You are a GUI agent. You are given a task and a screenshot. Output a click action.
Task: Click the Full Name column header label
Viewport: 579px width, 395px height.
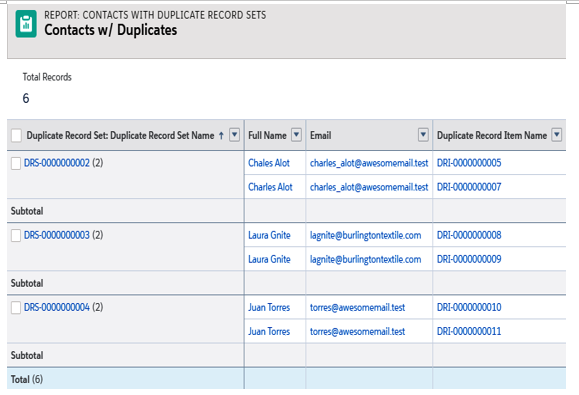click(267, 135)
